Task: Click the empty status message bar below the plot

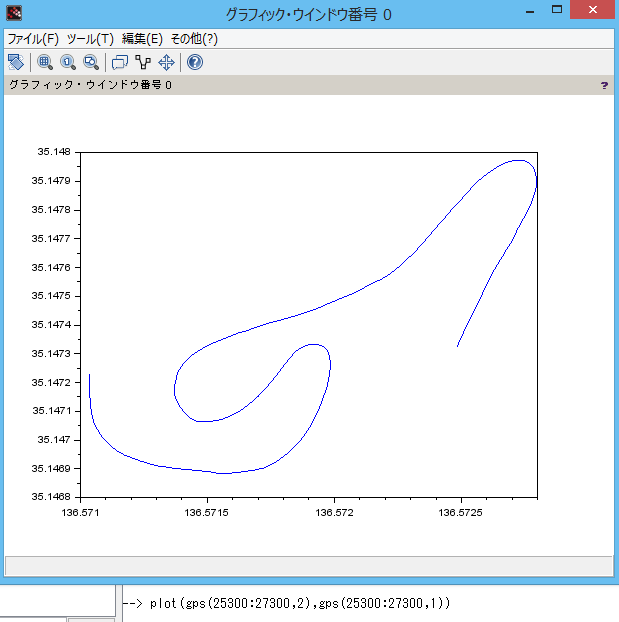Action: point(309,566)
